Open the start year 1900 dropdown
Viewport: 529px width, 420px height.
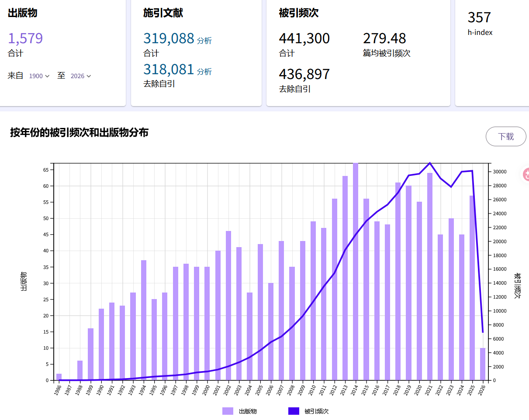[x=39, y=76]
